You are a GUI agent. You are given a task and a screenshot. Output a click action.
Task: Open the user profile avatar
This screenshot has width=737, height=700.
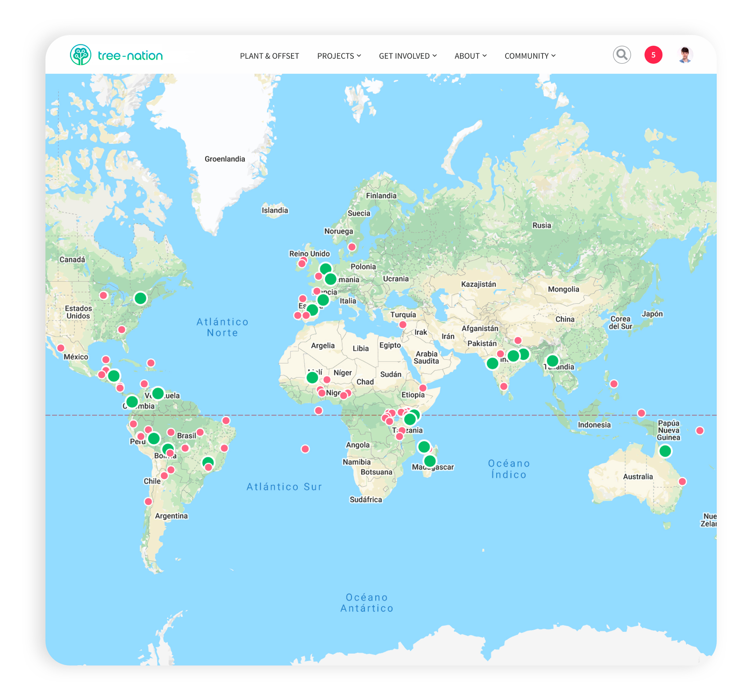click(x=685, y=55)
